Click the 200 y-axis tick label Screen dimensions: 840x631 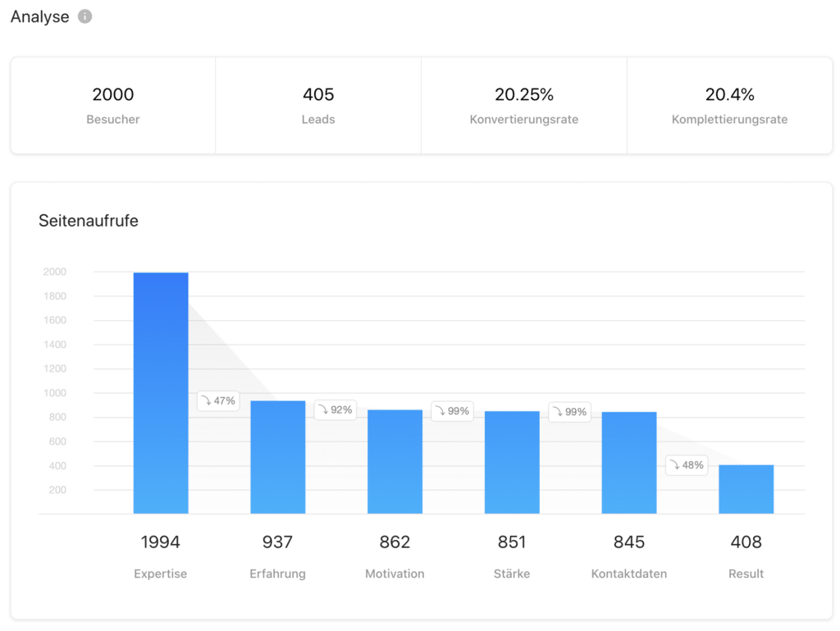[x=57, y=490]
